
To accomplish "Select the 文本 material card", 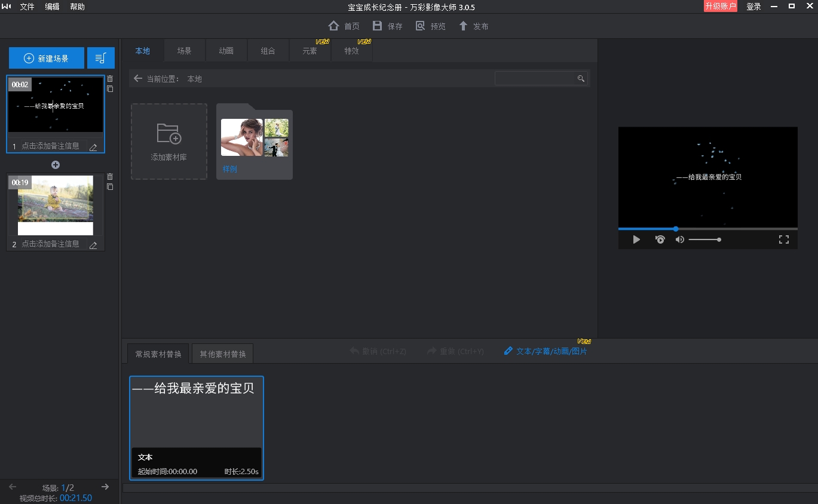I will click(197, 428).
